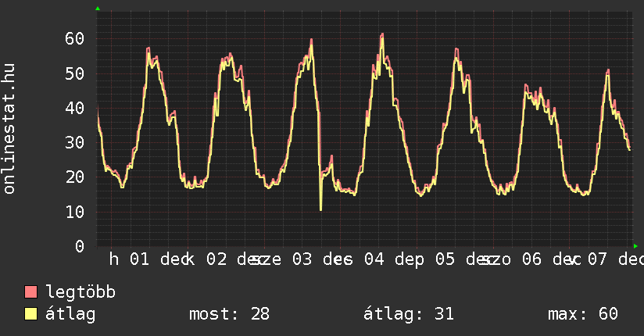Click the 'most: 28' current value
The width and height of the screenshot is (644, 336).
(x=229, y=314)
